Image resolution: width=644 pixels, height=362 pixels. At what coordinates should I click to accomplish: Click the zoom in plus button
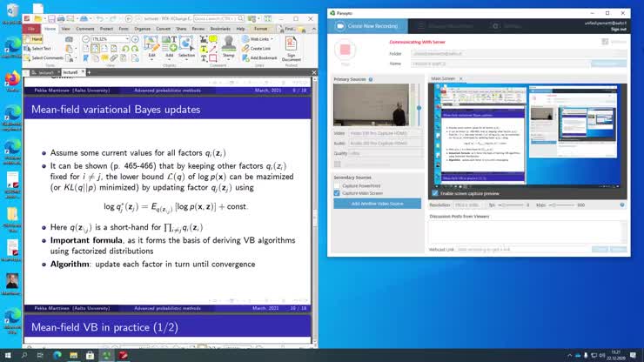coord(135,39)
